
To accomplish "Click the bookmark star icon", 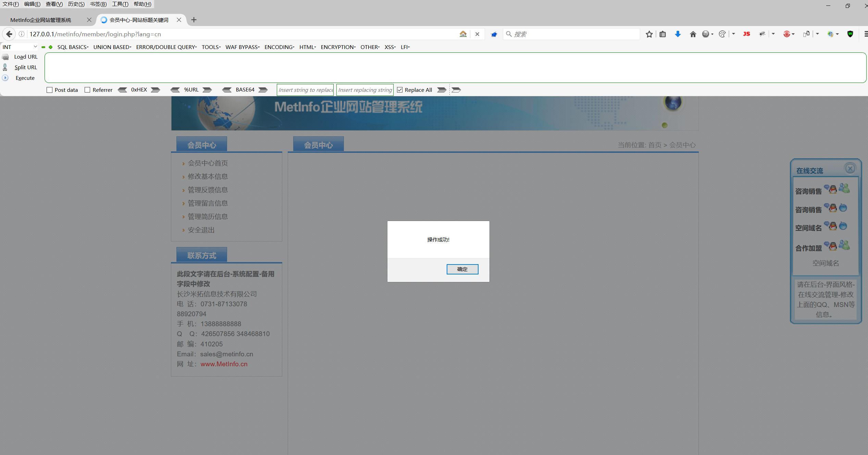I will pyautogui.click(x=649, y=34).
